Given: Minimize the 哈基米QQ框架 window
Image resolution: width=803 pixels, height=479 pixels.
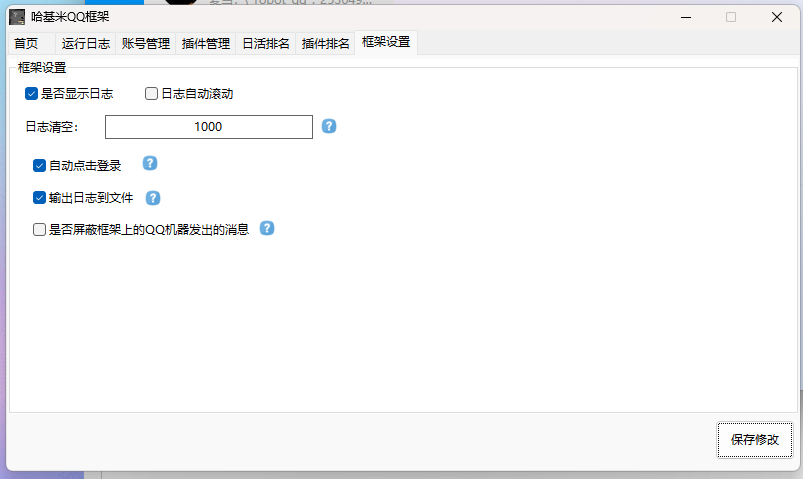Looking at the screenshot, I should [685, 17].
